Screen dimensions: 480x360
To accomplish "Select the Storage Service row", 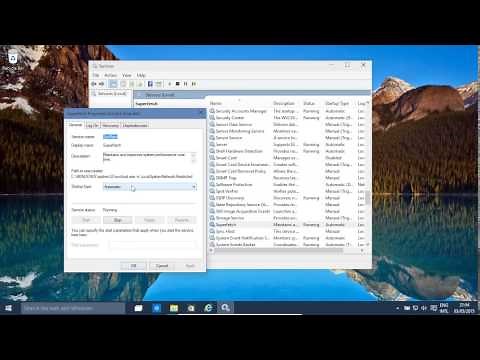I will coord(287,218).
